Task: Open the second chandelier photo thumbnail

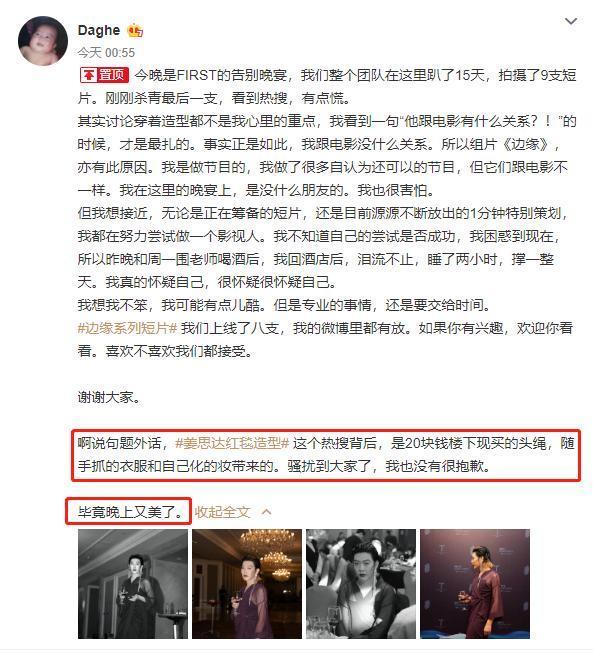Action: (247, 584)
